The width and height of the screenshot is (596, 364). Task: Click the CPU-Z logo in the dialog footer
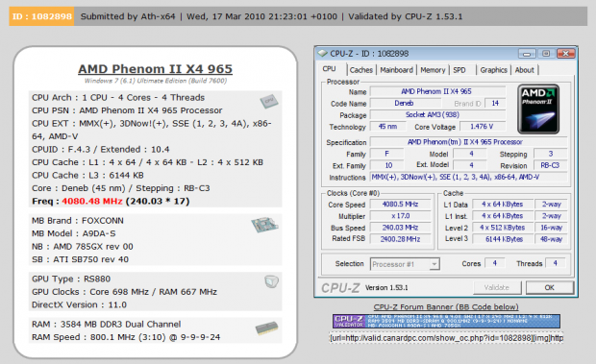pyautogui.click(x=340, y=288)
